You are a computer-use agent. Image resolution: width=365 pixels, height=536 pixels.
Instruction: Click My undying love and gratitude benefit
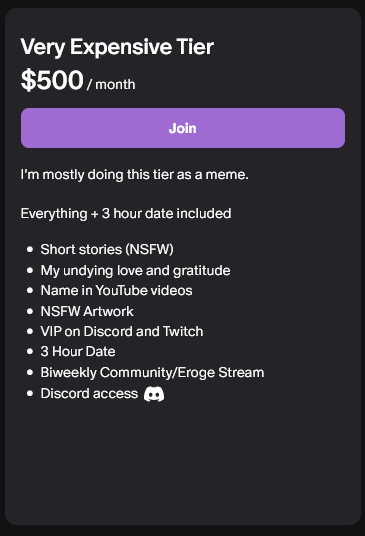point(135,270)
